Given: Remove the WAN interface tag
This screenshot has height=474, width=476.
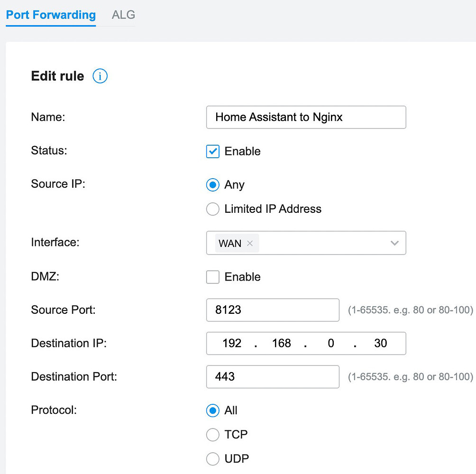Looking at the screenshot, I should pyautogui.click(x=250, y=243).
